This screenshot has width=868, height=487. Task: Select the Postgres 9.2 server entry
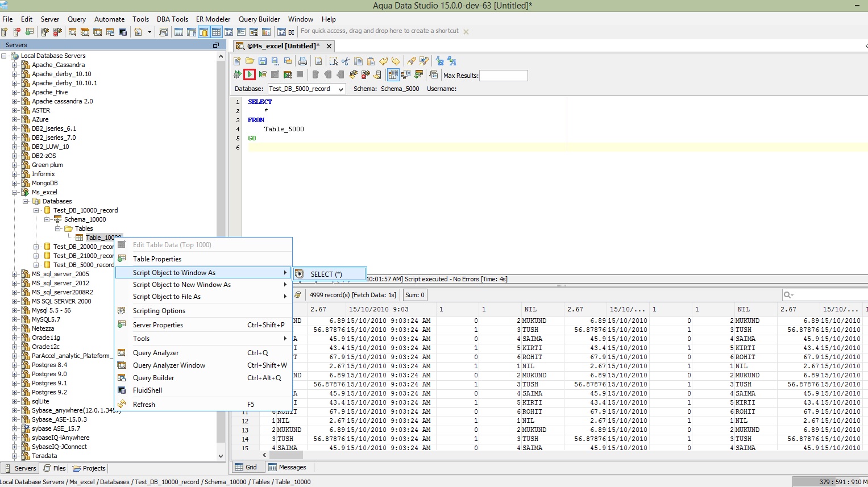tap(49, 392)
